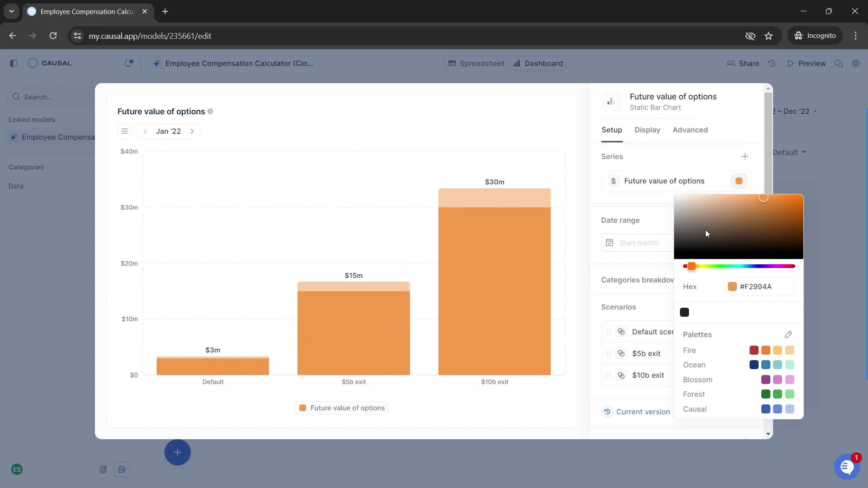Click the edit palettes pencil icon
The height and width of the screenshot is (488, 868).
[789, 334]
